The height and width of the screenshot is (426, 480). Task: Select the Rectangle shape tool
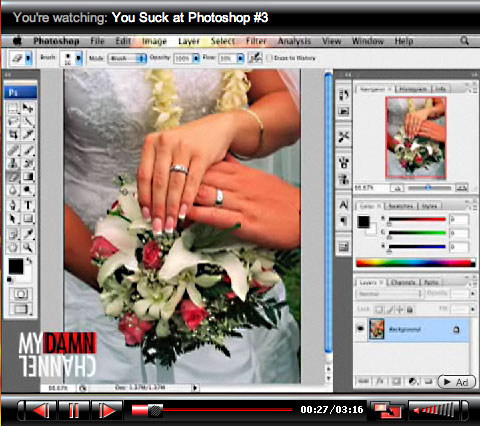click(28, 218)
